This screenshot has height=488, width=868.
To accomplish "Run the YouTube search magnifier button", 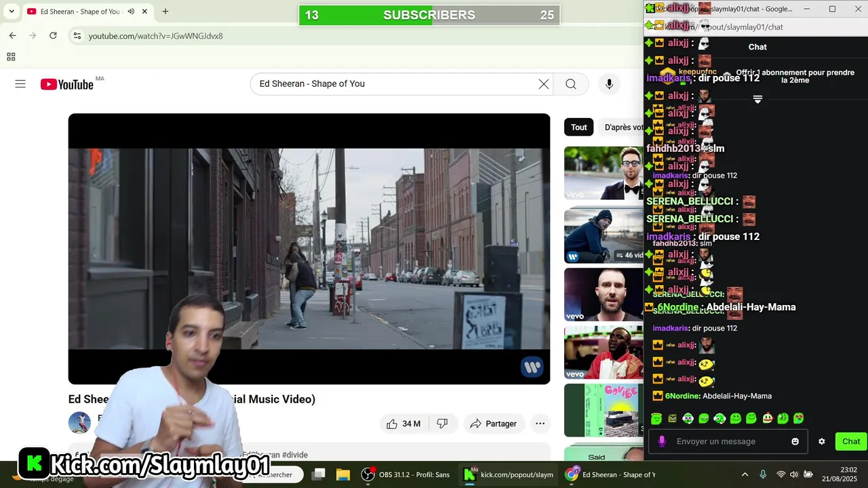I will click(x=571, y=84).
